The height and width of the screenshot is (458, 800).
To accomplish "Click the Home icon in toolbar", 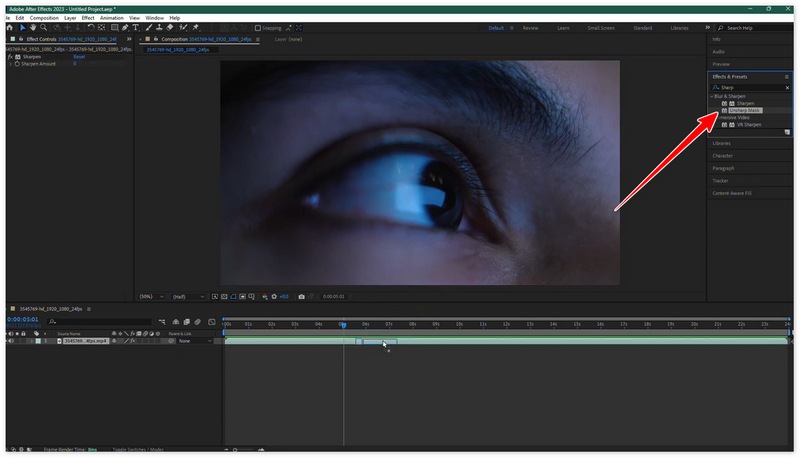I will (x=9, y=28).
